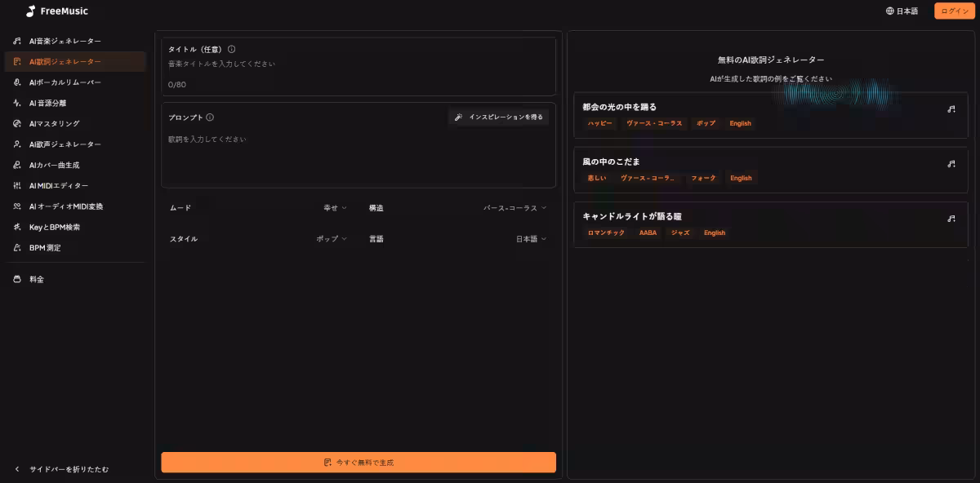Click the FreeMusic logo icon

pyautogui.click(x=30, y=11)
